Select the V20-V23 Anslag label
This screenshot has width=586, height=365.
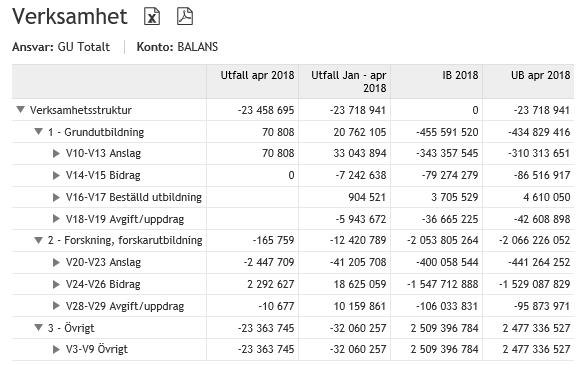pos(104,262)
